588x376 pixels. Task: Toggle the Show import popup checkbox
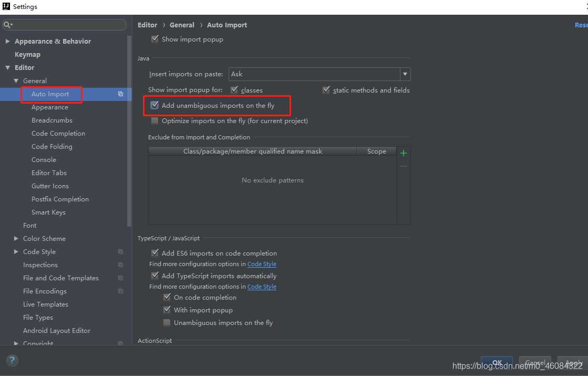coord(154,39)
